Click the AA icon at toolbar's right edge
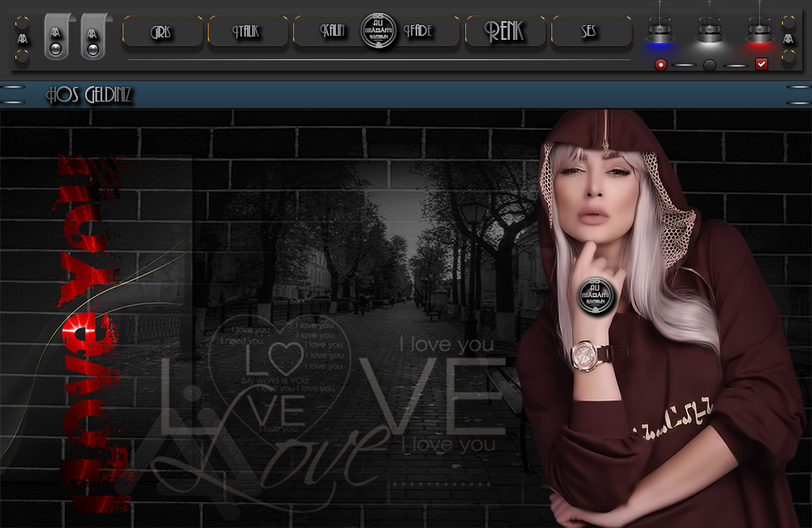Screen dimensions: 812x528 pyautogui.click(x=788, y=38)
